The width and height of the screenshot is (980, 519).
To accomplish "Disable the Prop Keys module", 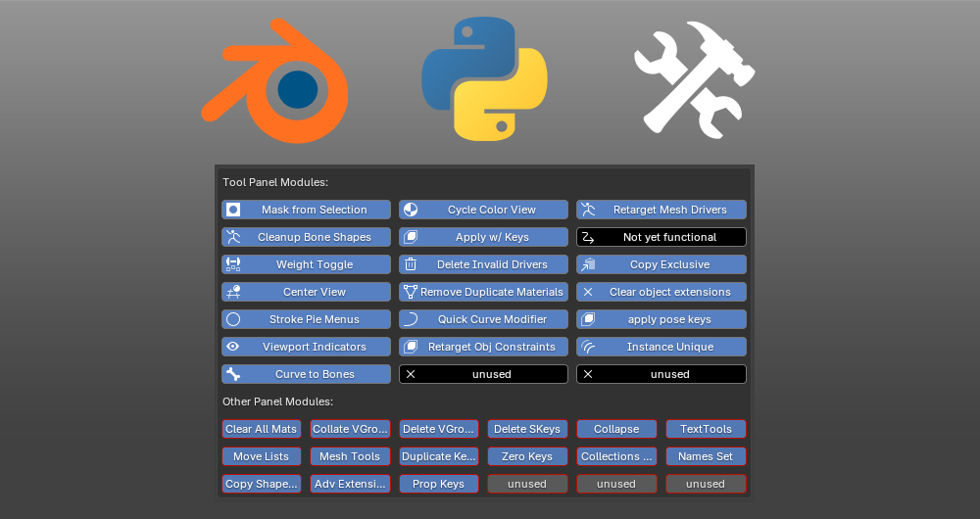I will click(439, 484).
